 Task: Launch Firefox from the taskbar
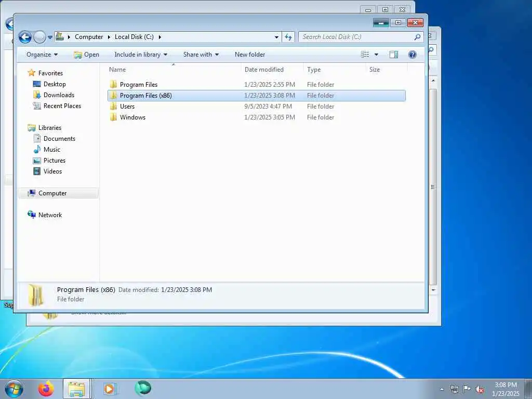(x=46, y=389)
